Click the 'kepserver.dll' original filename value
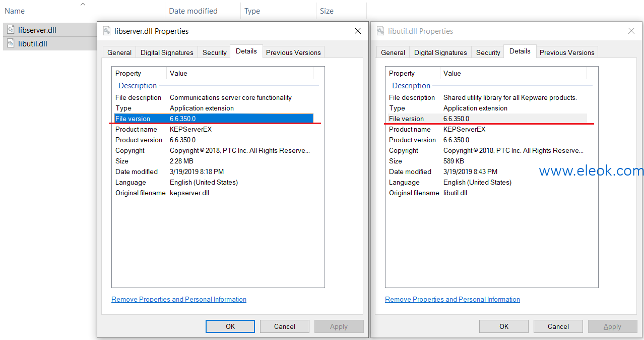Image resolution: width=644 pixels, height=340 pixels. pos(189,193)
